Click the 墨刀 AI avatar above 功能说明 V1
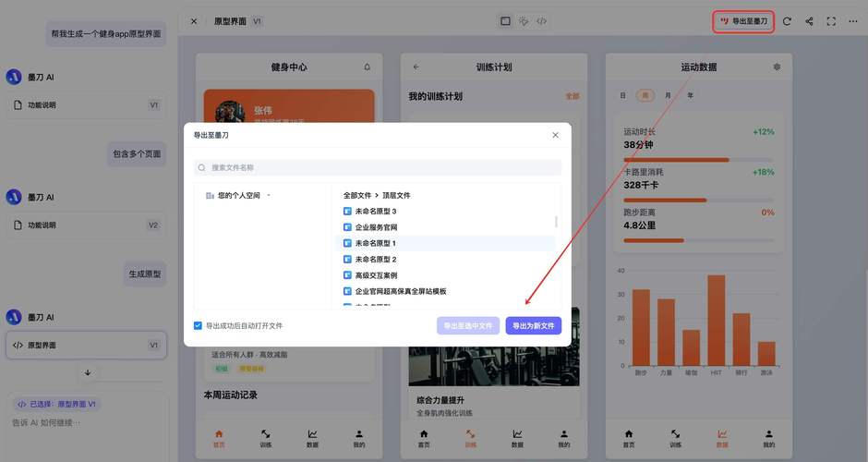 pyautogui.click(x=14, y=77)
